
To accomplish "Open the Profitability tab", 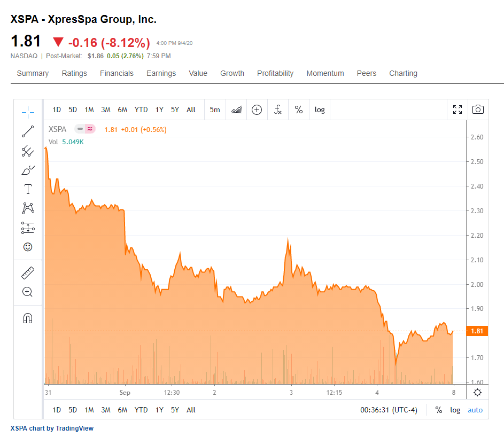I will 275,73.
